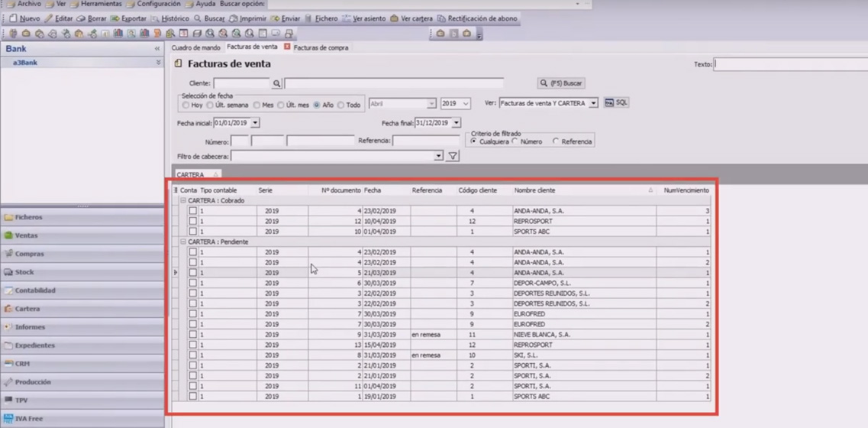This screenshot has width=868, height=428.
Task: Click the Nuevo toolbar icon
Action: tap(13, 18)
